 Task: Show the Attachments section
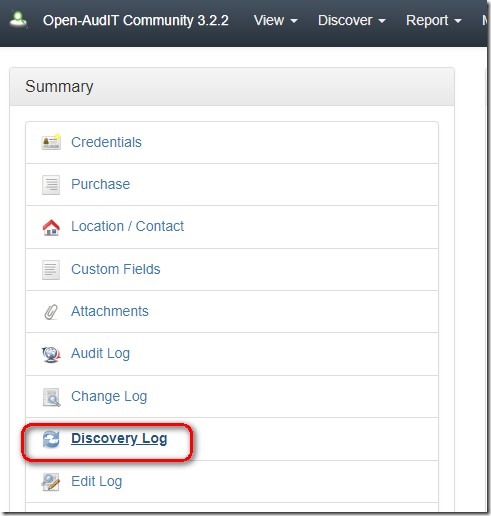[x=110, y=311]
